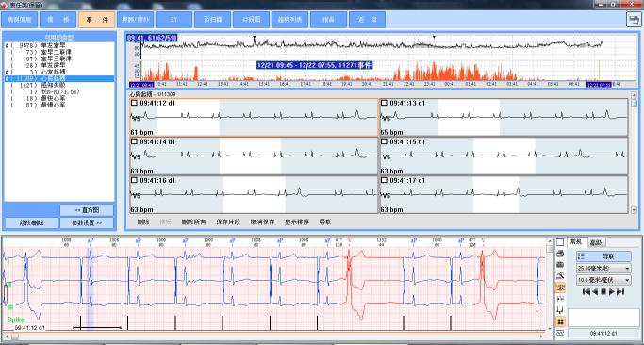644x345 pixels.
Task: Open the 10 mm/mV gain dropdown
Action: [x=603, y=281]
